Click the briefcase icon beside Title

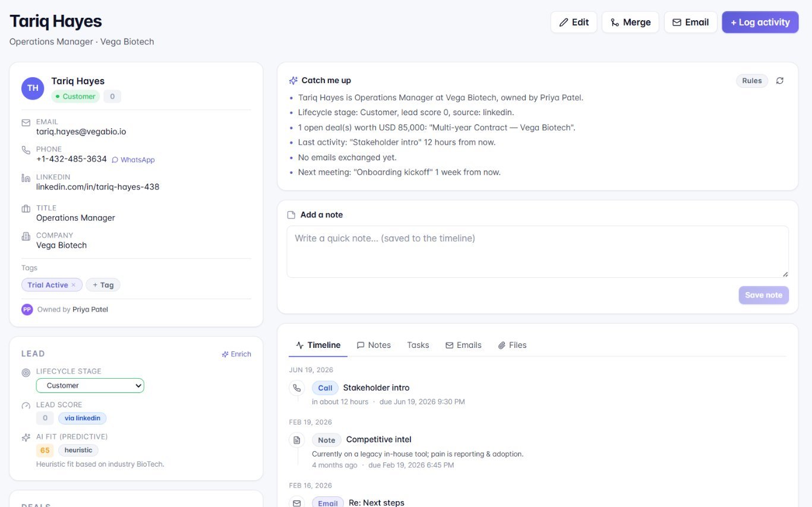click(26, 209)
